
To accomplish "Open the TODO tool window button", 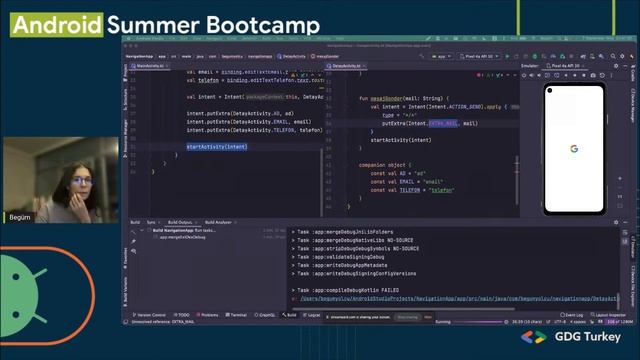I will pyautogui.click(x=182, y=315).
